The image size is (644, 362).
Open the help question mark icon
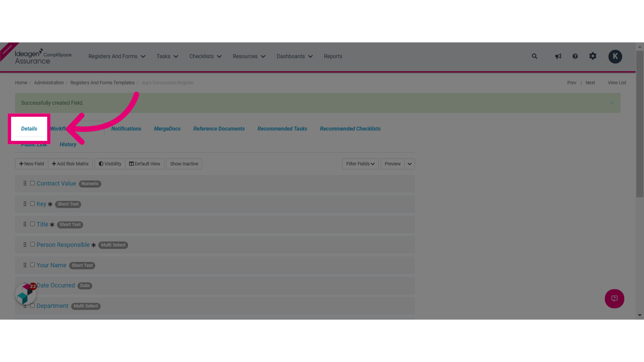pos(575,56)
